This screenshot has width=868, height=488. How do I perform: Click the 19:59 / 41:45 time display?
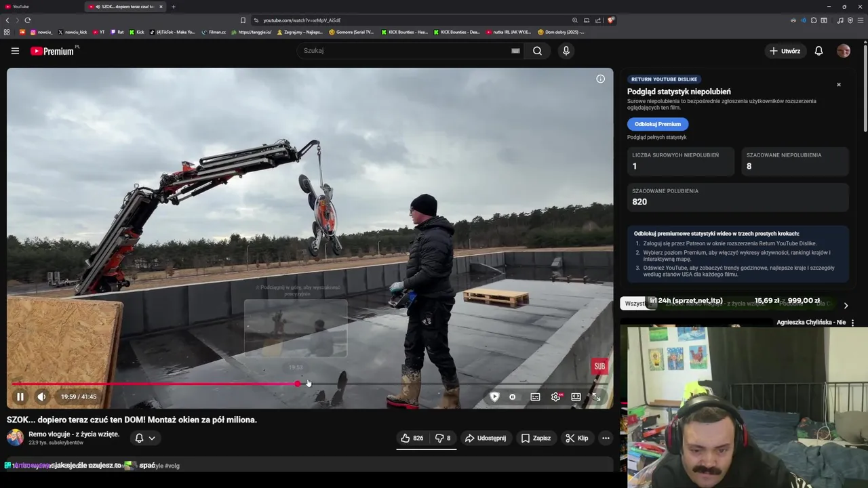[x=79, y=397]
